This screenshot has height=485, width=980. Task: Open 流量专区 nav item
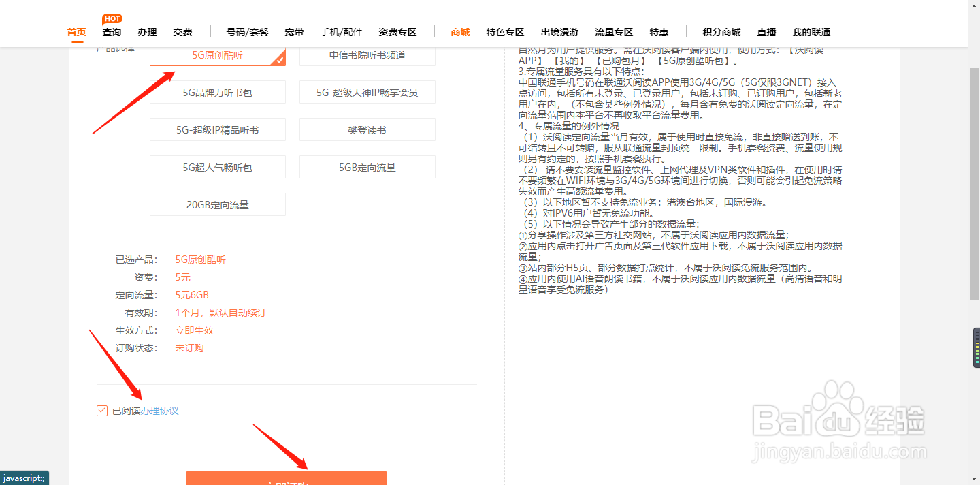pos(614,32)
